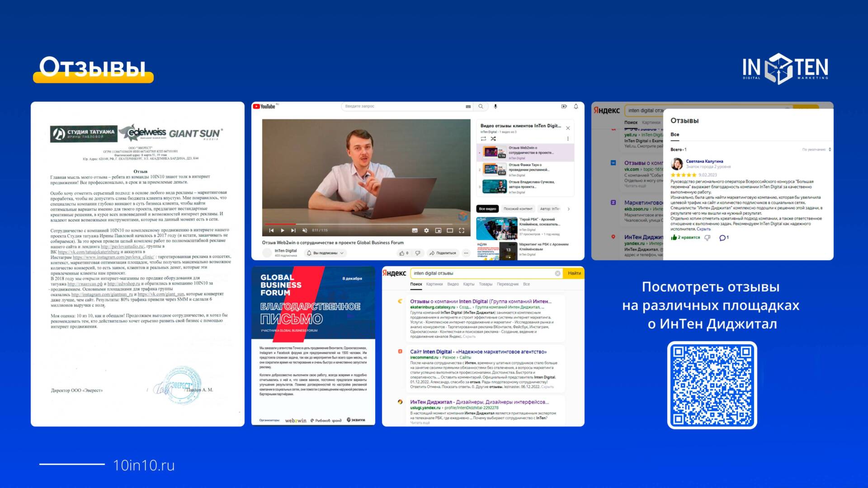
Task: Click the like thumbs-up button
Action: pyautogui.click(x=402, y=253)
